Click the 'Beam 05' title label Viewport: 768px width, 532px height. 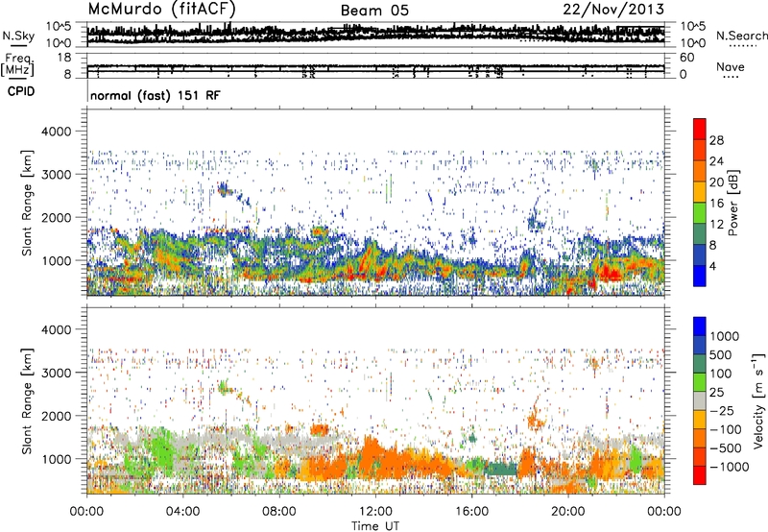[x=374, y=11]
